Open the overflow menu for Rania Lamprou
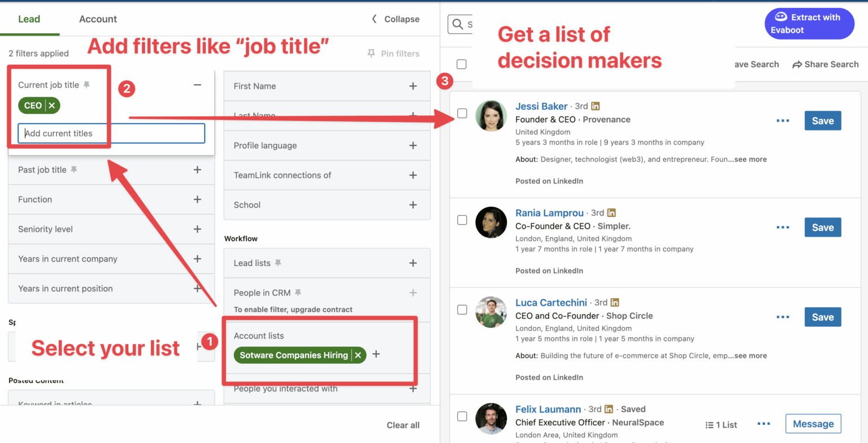This screenshot has height=443, width=868. (783, 227)
